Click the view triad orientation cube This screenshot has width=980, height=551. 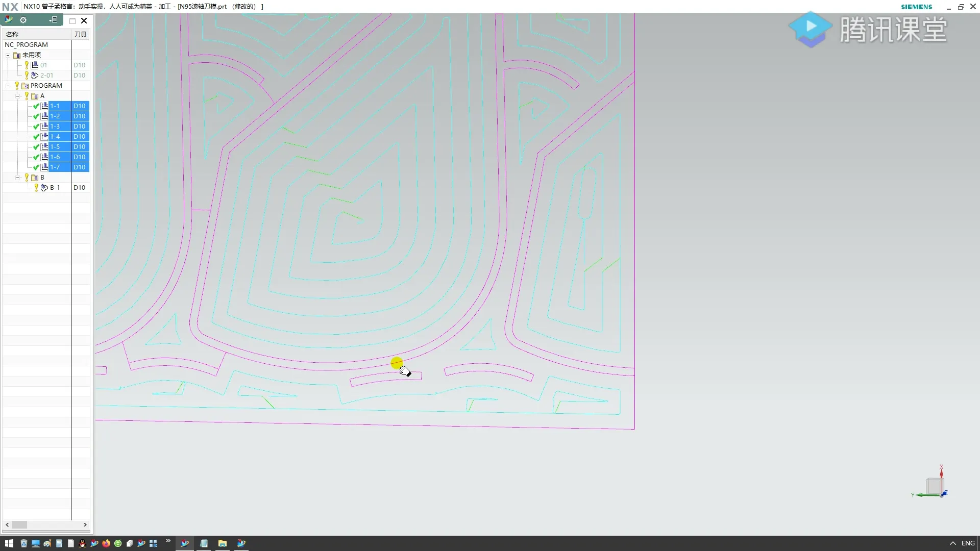(935, 485)
